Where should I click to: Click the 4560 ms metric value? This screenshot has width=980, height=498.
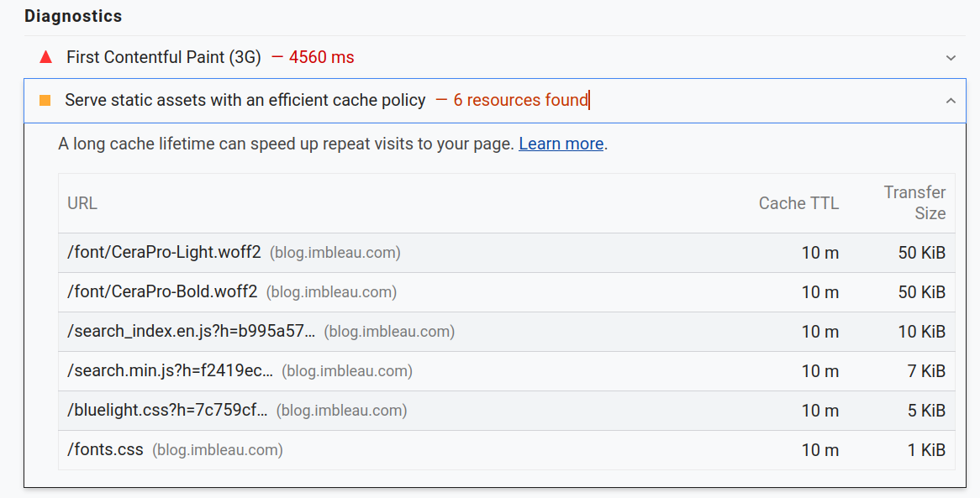pyautogui.click(x=321, y=58)
